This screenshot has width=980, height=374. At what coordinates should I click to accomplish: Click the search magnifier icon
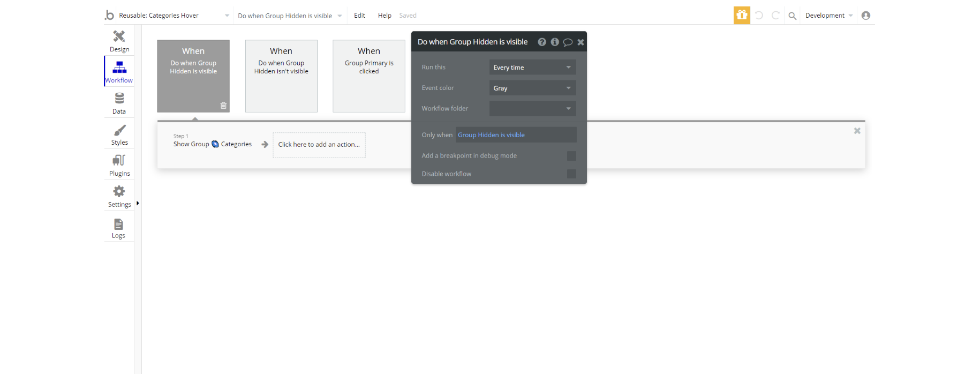[x=792, y=16]
